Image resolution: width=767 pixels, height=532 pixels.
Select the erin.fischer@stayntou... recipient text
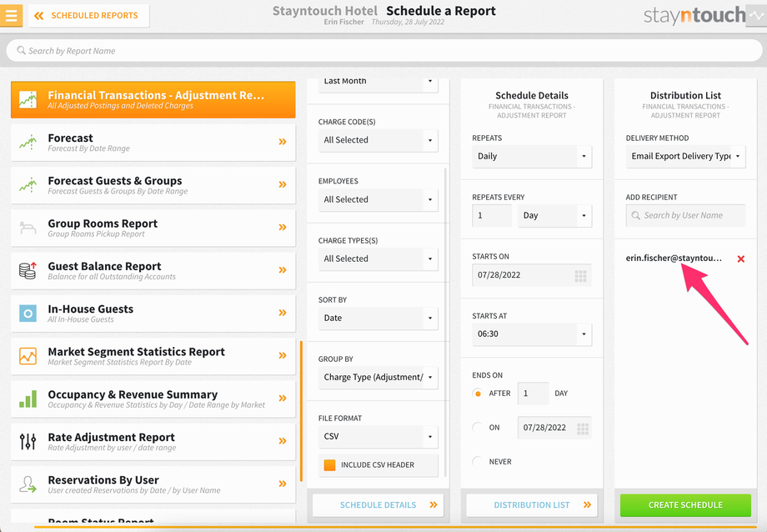point(674,258)
